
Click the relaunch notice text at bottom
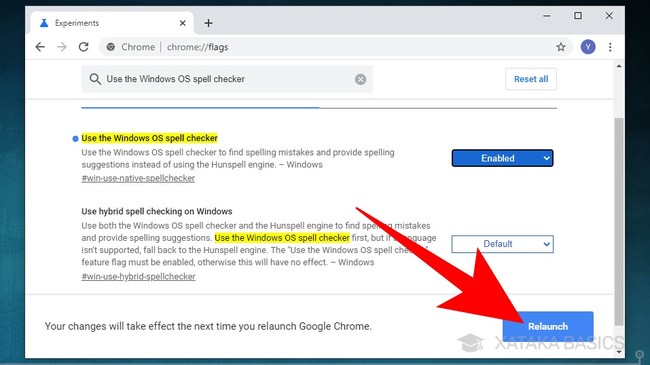tap(208, 326)
